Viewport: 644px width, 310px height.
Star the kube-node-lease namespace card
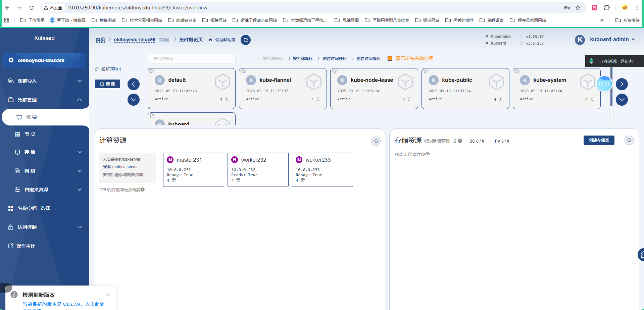click(335, 71)
